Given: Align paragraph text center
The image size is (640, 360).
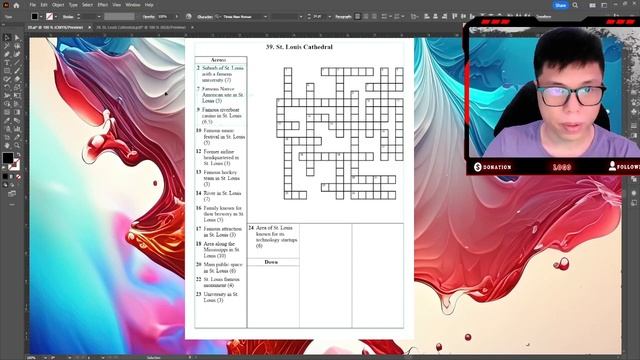Looking at the screenshot, I should (366, 17).
